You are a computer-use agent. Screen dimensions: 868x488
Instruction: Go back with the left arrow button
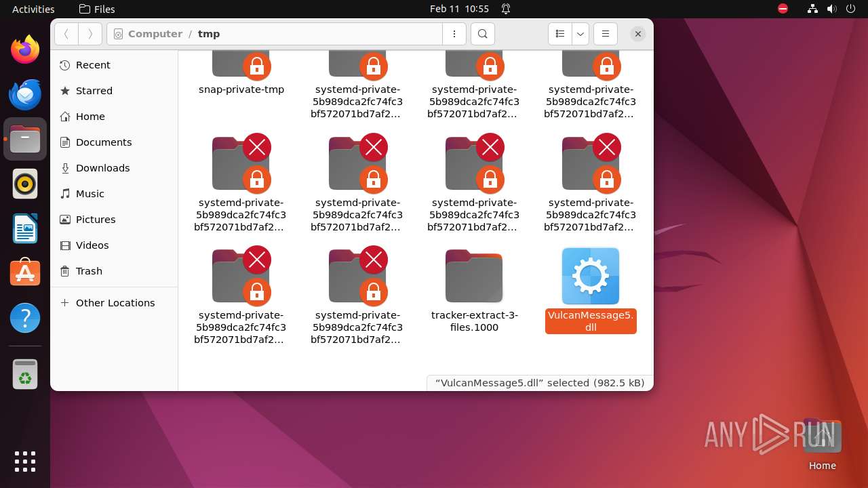pyautogui.click(x=66, y=34)
